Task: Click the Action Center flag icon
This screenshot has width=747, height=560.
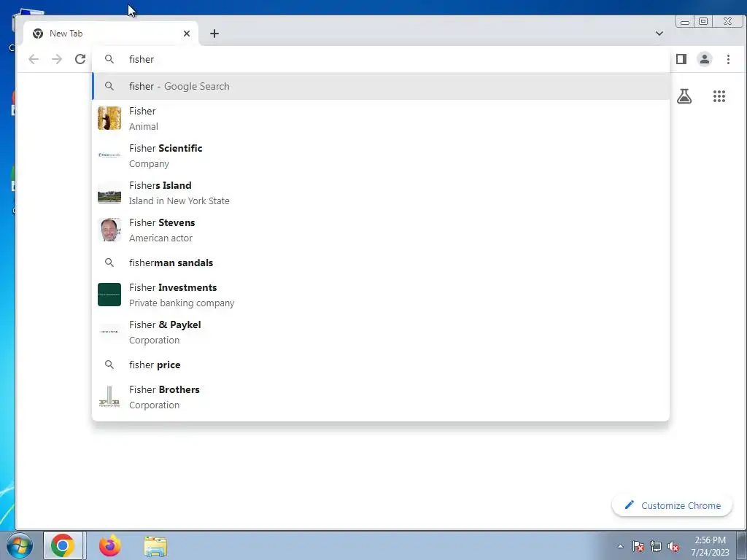Action: click(638, 546)
